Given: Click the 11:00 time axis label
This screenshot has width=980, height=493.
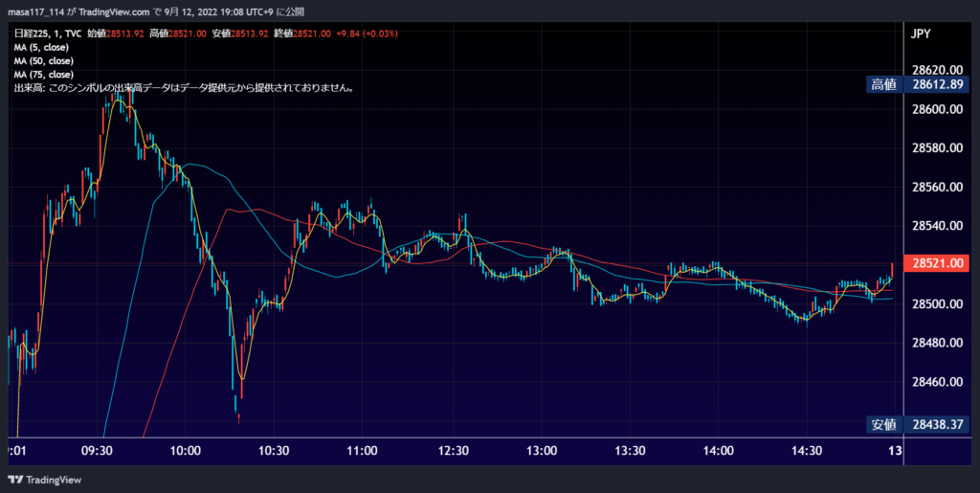Looking at the screenshot, I should tap(363, 451).
